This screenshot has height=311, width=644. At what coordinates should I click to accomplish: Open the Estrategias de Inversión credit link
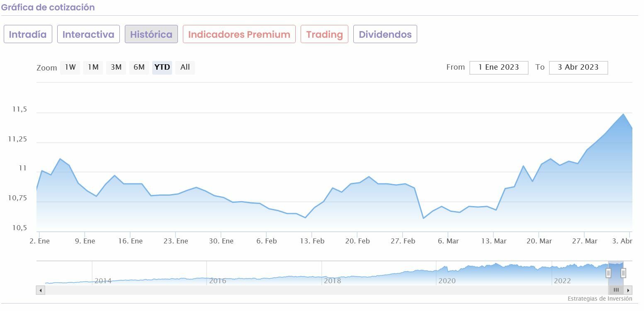click(x=600, y=299)
